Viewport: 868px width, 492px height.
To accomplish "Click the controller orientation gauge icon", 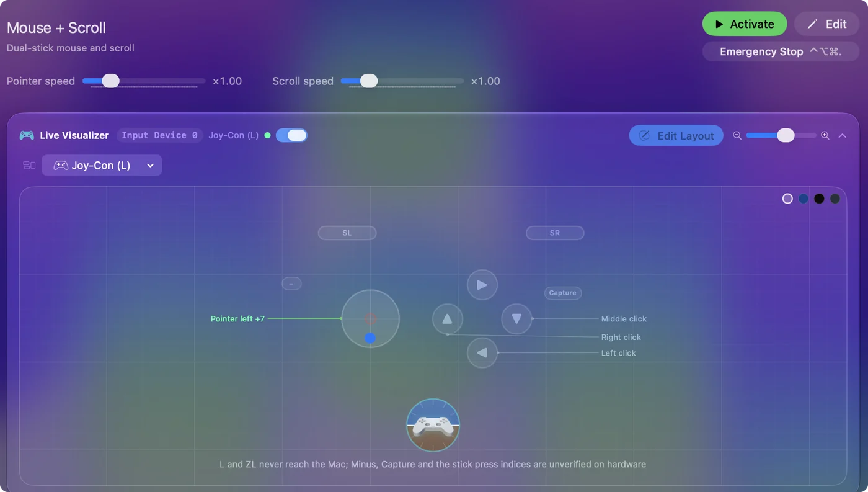I will coord(433,425).
